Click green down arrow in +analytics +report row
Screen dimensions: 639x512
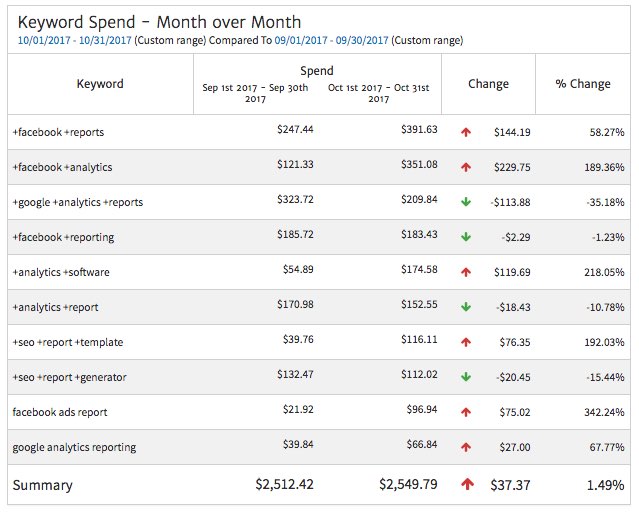pos(465,307)
